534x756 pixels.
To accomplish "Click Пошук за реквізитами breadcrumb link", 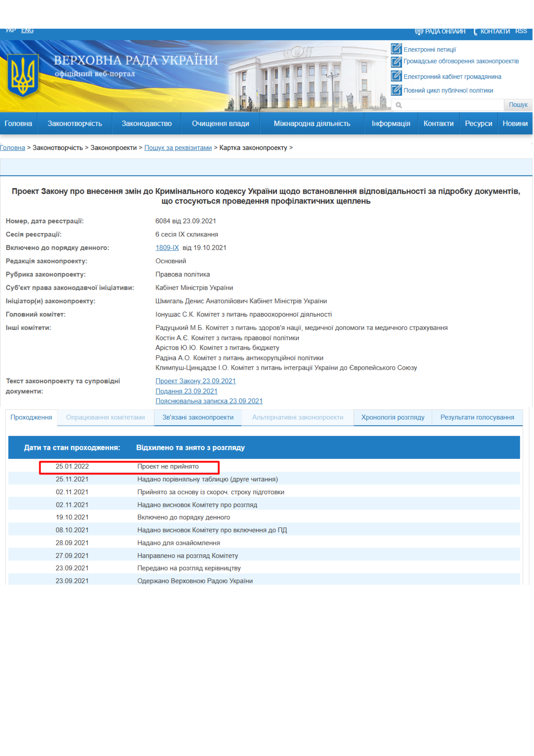I will [178, 148].
